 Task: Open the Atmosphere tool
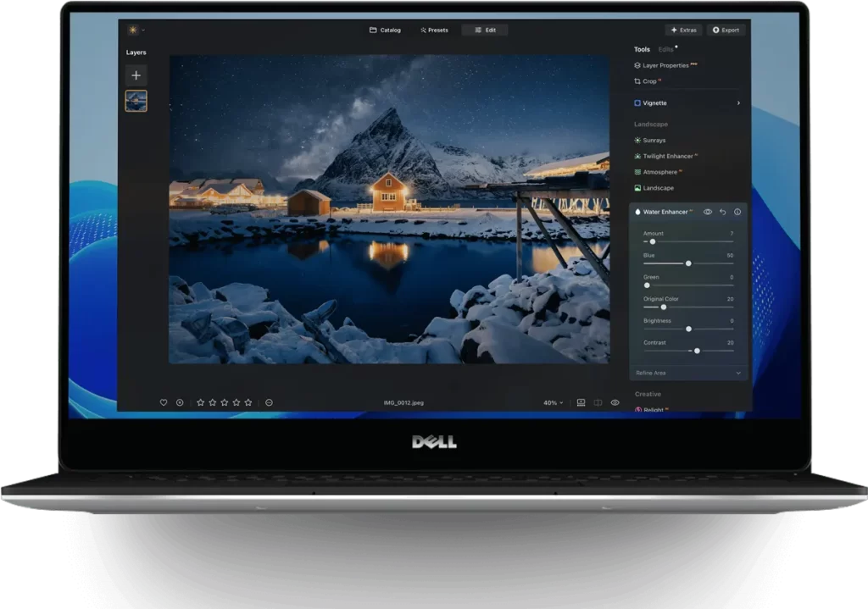(659, 172)
